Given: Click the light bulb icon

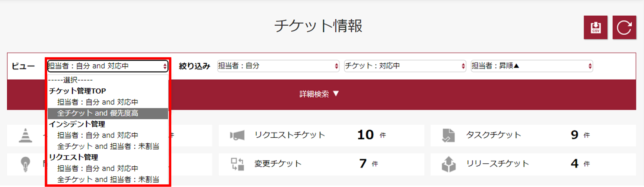Looking at the screenshot, I should tap(25, 164).
